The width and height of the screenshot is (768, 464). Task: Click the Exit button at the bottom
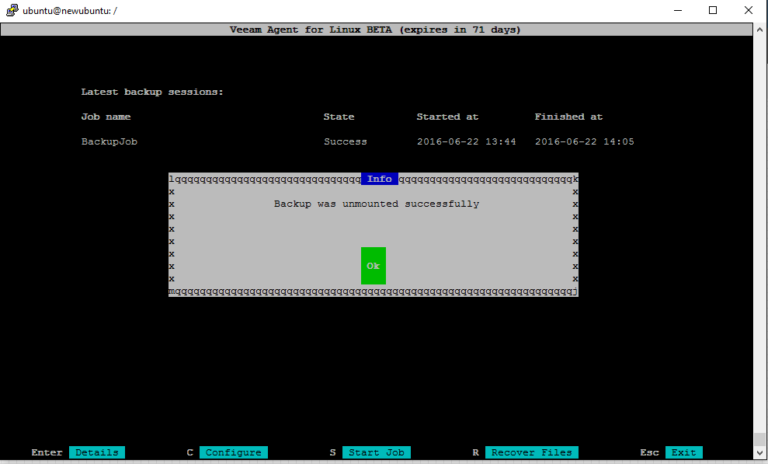pyautogui.click(x=684, y=452)
